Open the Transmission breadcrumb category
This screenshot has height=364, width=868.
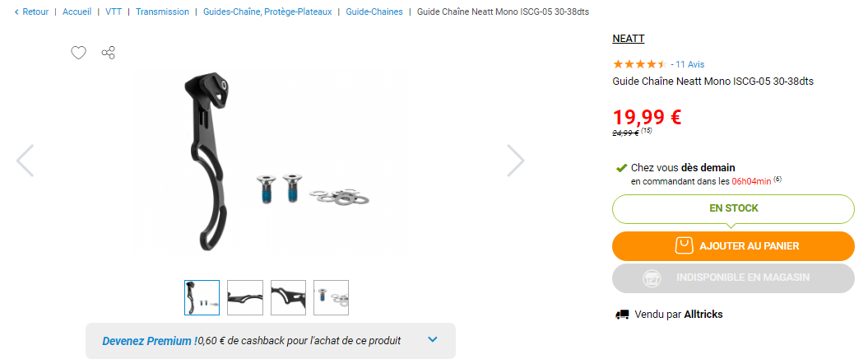pyautogui.click(x=162, y=12)
